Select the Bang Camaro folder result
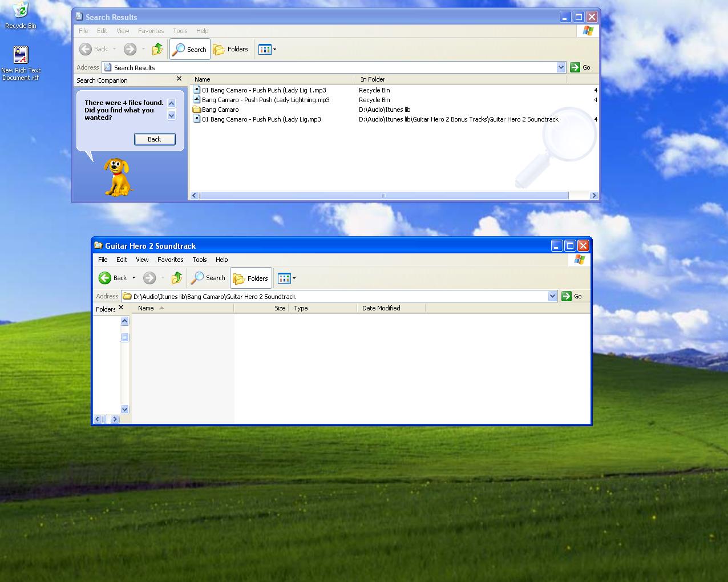 (216, 110)
